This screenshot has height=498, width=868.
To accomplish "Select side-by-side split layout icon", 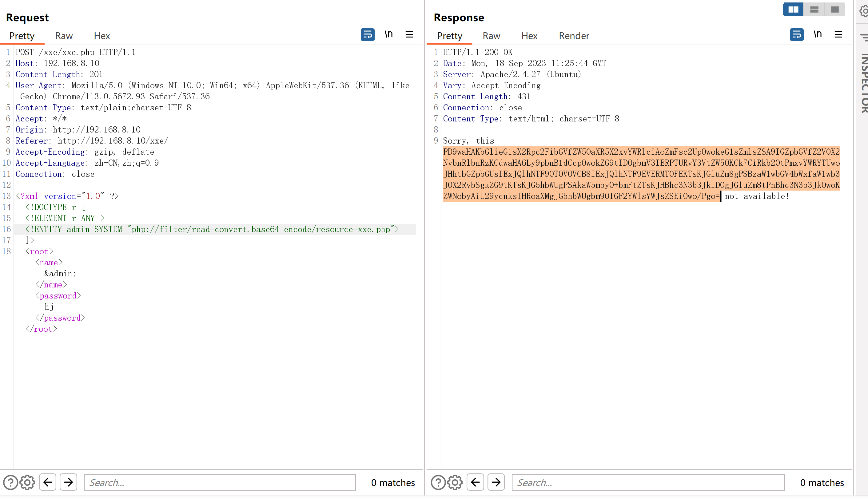I will pyautogui.click(x=793, y=10).
